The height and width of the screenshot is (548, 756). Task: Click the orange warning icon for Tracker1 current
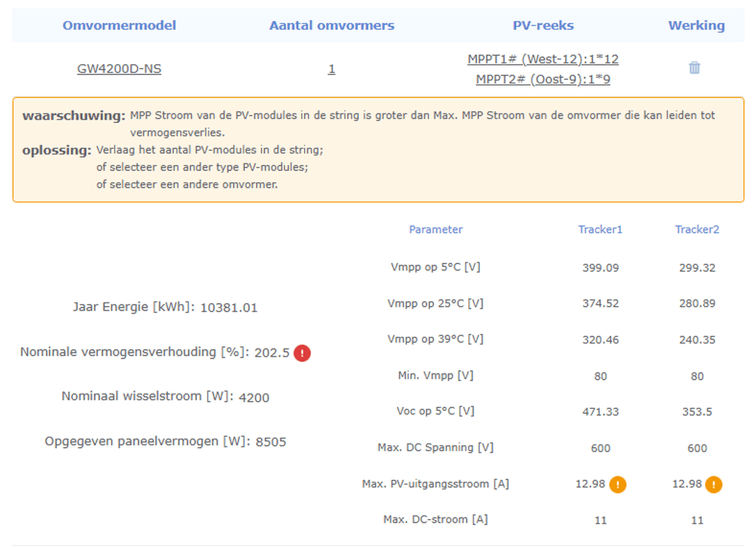618,485
